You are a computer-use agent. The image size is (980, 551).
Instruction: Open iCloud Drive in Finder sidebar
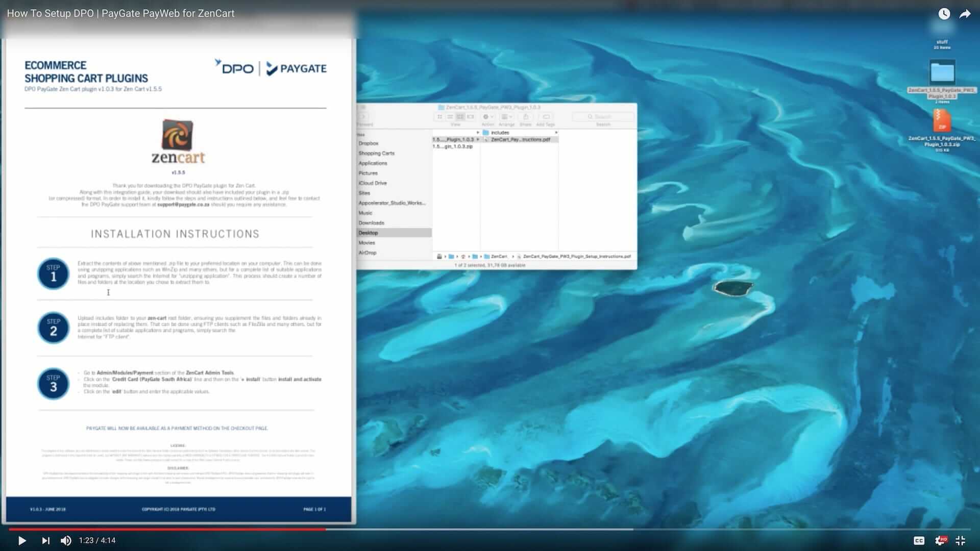[x=373, y=183]
